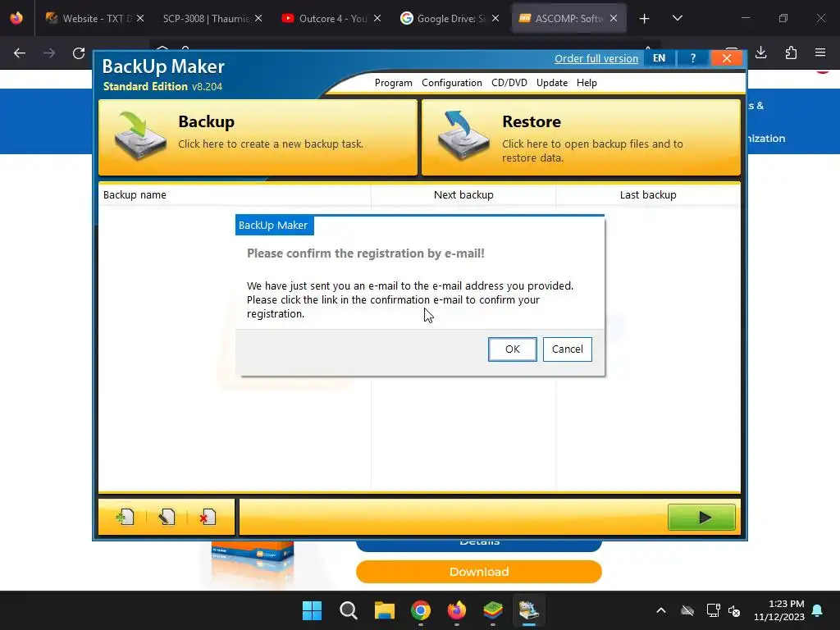Open BlueStacks from the taskbar
Screen dimensions: 840x630
pos(492,610)
